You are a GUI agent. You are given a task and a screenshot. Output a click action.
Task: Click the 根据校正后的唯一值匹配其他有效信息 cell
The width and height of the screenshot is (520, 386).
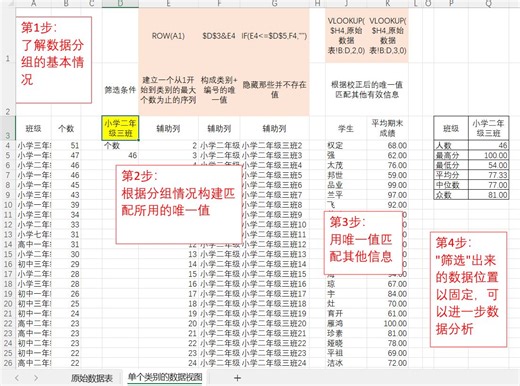click(x=367, y=90)
